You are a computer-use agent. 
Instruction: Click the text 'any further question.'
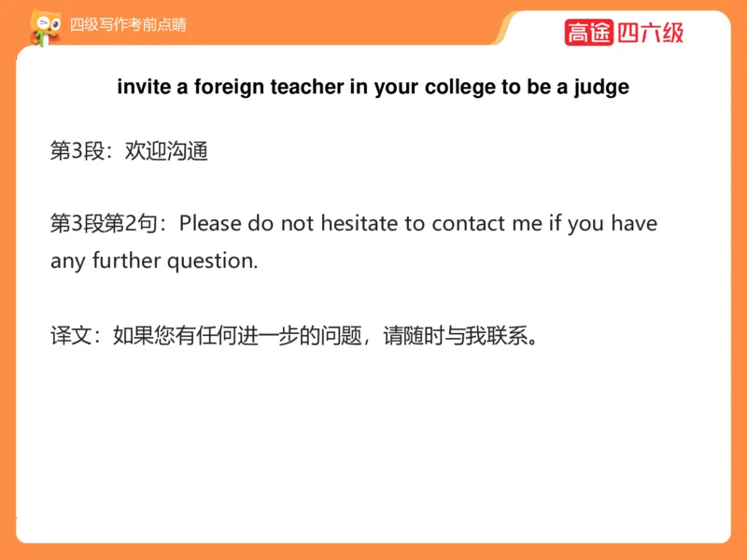(x=154, y=261)
